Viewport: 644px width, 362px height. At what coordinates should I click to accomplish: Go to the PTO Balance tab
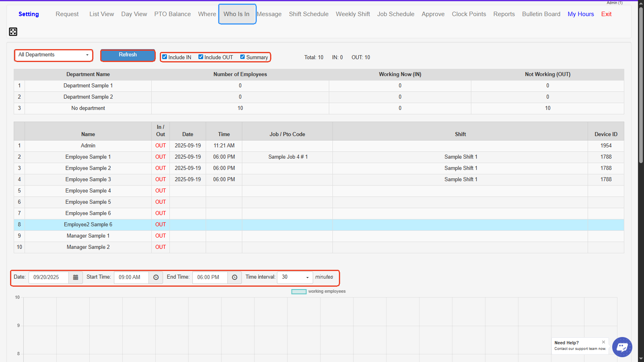pyautogui.click(x=172, y=14)
